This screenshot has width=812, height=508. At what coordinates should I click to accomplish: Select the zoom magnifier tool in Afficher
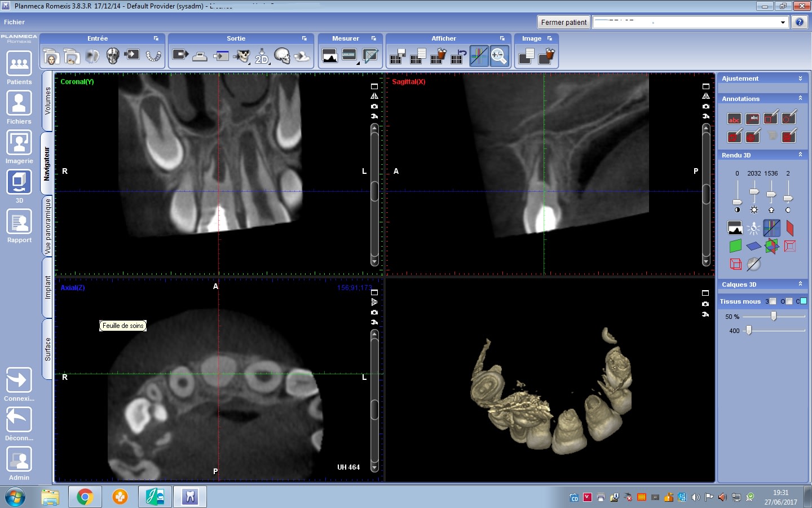pyautogui.click(x=499, y=56)
